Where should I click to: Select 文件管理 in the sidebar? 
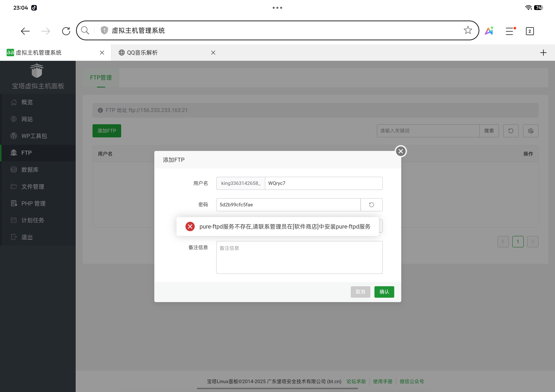[33, 186]
